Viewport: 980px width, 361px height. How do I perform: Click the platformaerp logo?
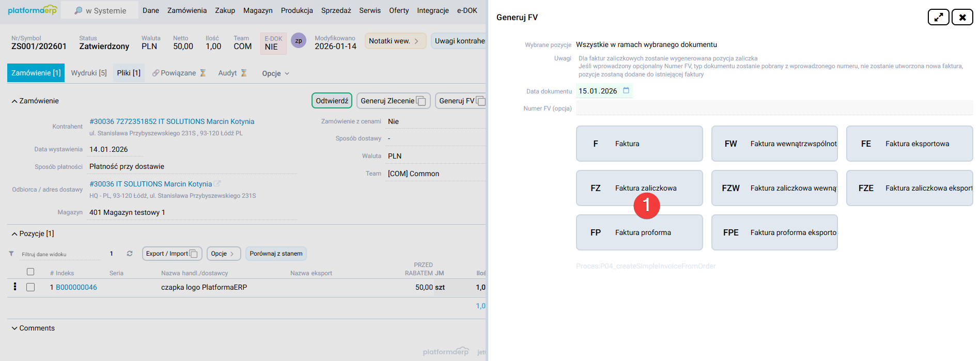coord(32,10)
